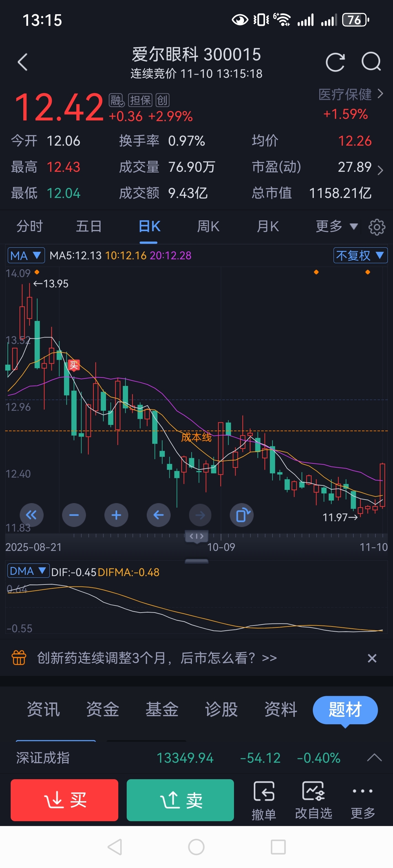This screenshot has width=393, height=868.
Task: Select the 日K daily candlestick tab
Action: [149, 226]
